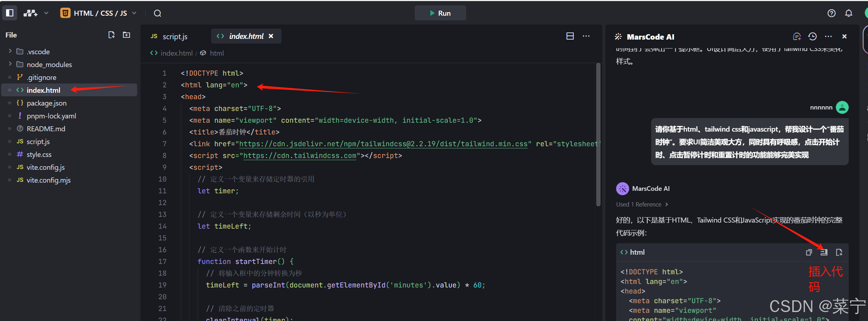The image size is (868, 321).
Task: Open the jsdelivr tailwind CSS link
Action: [x=383, y=144]
